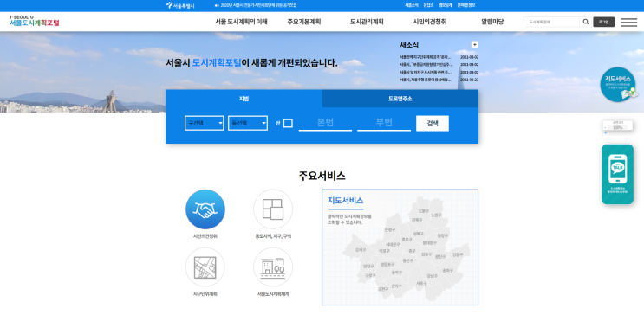Select 서대문구 on the Seoul map

(x=393, y=244)
